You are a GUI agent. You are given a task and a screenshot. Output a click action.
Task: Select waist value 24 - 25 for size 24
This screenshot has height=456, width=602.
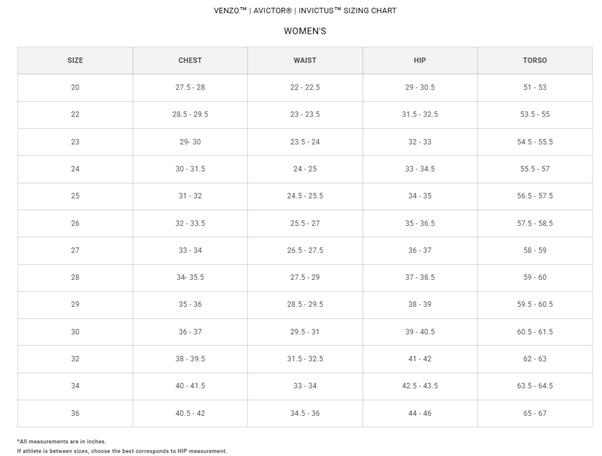(x=305, y=169)
